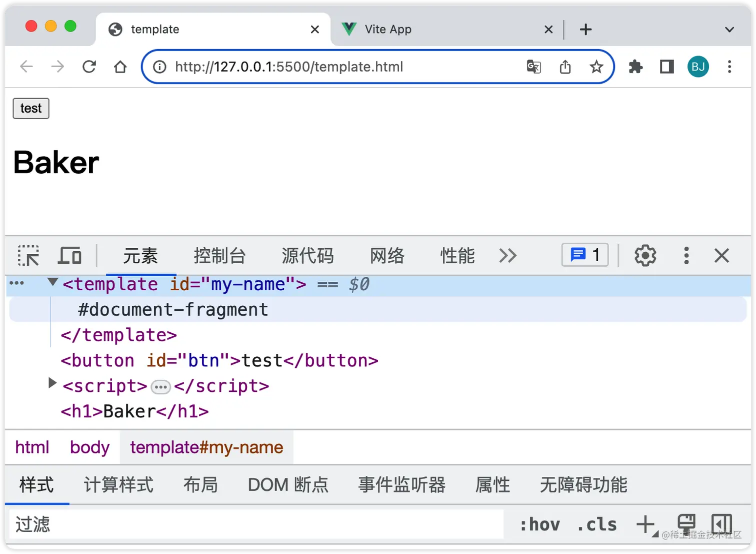Viewport: 756px width, 554px height.
Task: Open the DevTools customize three-dot menu
Action: tap(686, 256)
